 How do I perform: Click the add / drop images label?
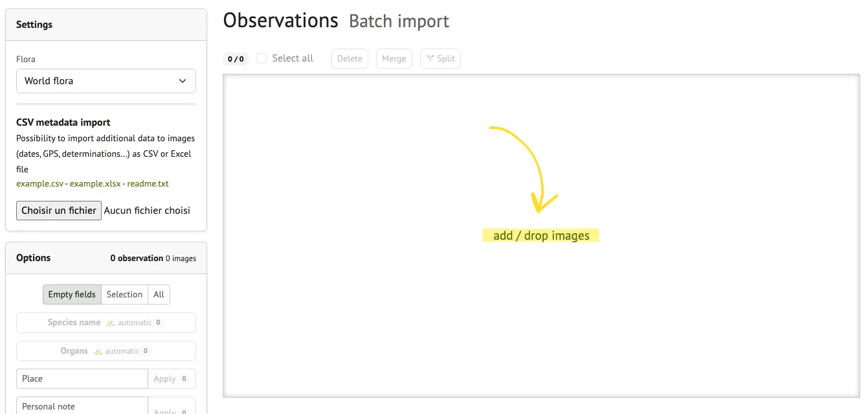(x=541, y=236)
